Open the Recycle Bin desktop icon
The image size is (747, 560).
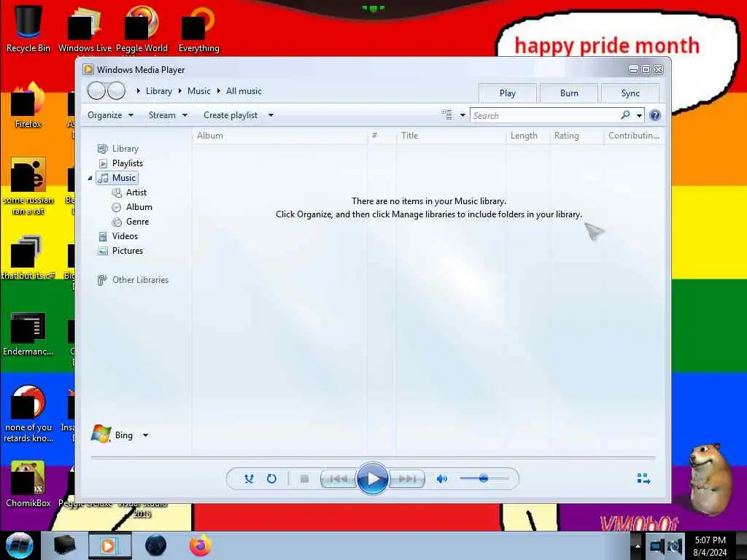28,28
